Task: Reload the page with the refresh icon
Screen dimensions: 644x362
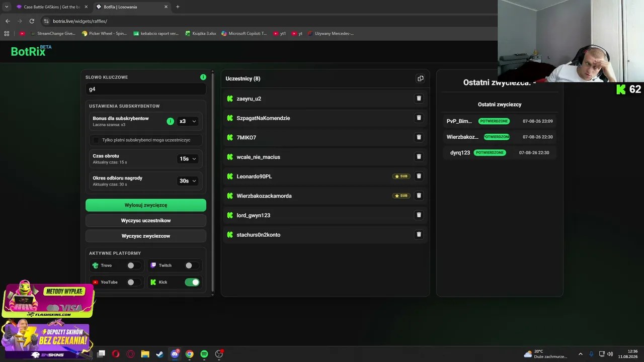Action: [32, 21]
